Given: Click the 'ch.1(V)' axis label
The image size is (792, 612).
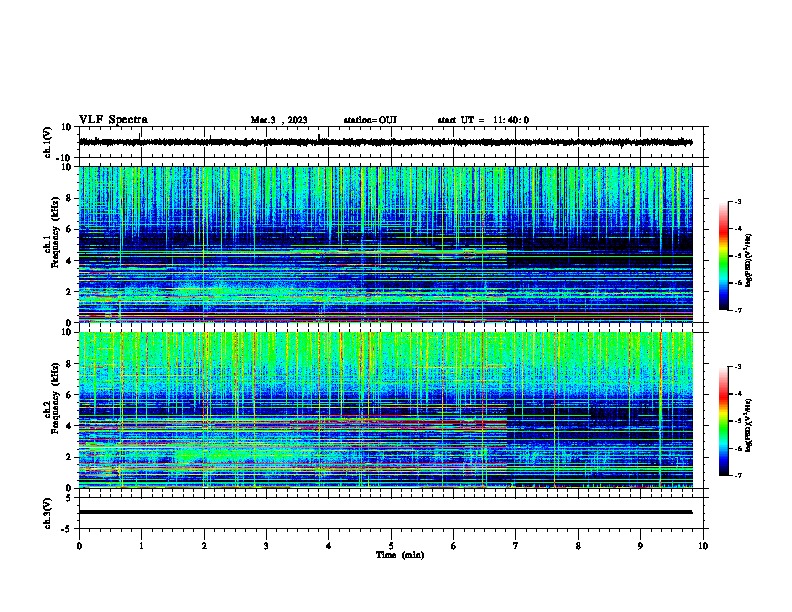Looking at the screenshot, I should [x=48, y=142].
